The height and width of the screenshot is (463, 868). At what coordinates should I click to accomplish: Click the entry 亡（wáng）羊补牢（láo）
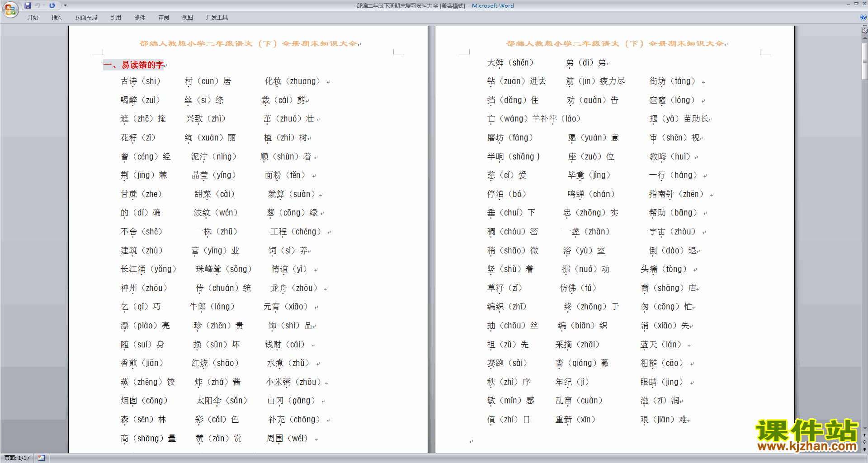click(534, 119)
